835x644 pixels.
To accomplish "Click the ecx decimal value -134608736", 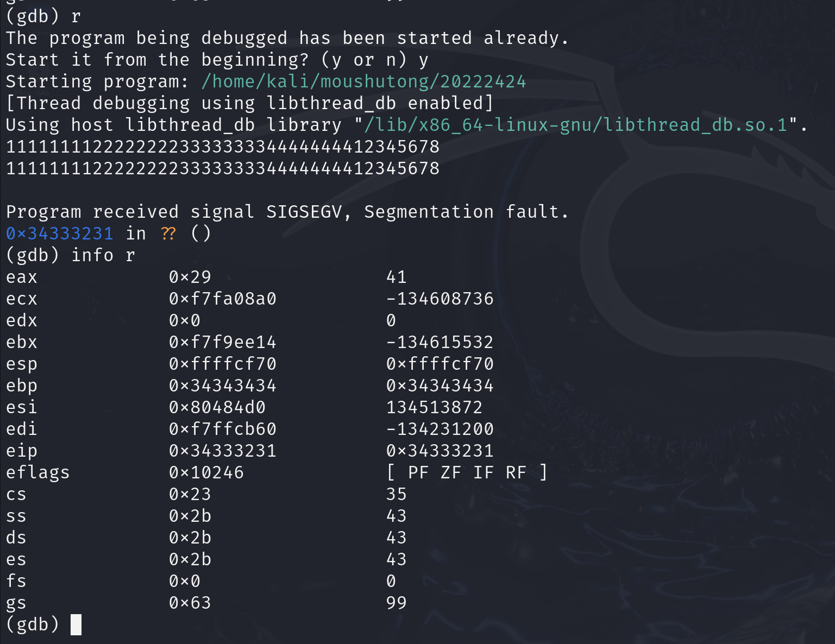I will pos(440,299).
